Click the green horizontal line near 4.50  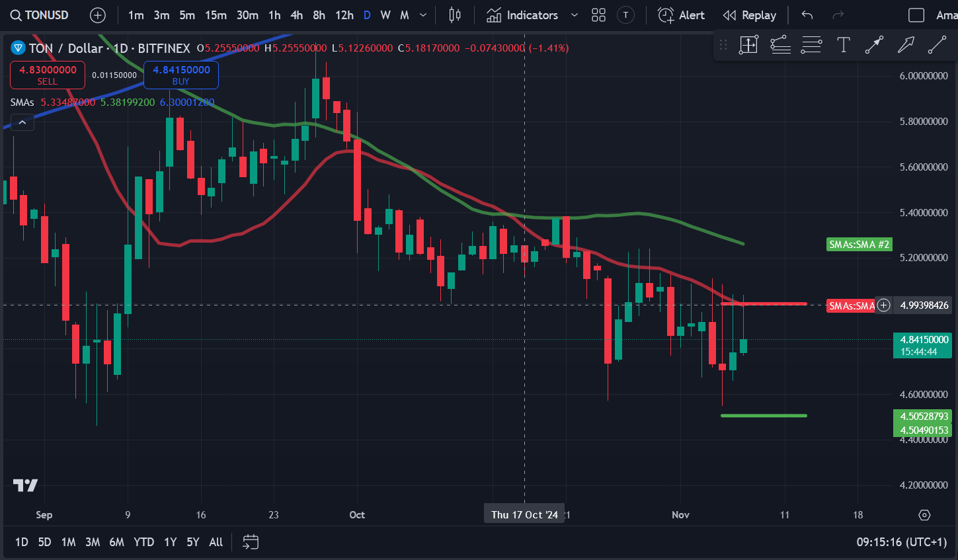(764, 415)
